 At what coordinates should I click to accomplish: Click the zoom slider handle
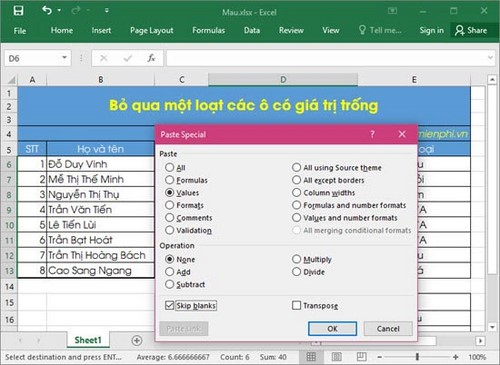(417, 357)
